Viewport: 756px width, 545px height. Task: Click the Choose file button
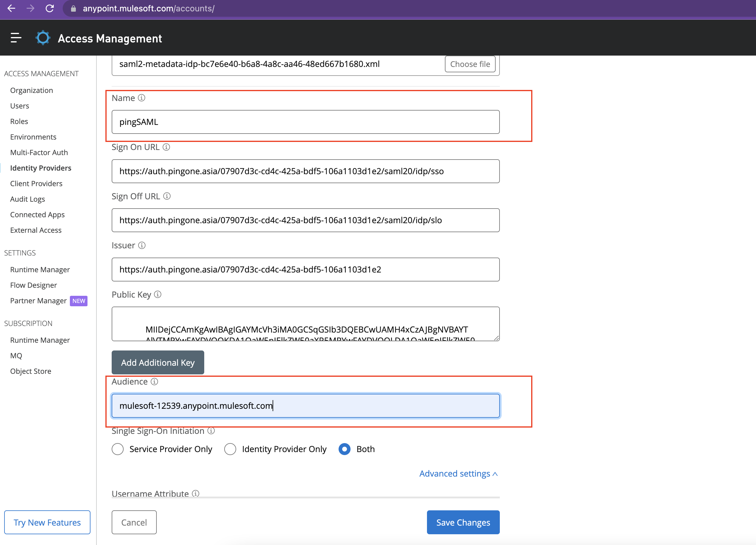470,64
